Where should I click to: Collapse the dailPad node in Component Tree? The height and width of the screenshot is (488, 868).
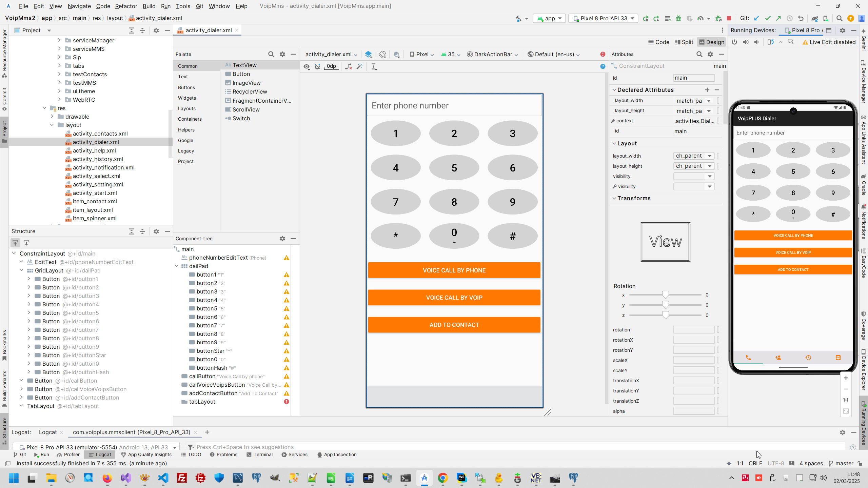tap(177, 266)
